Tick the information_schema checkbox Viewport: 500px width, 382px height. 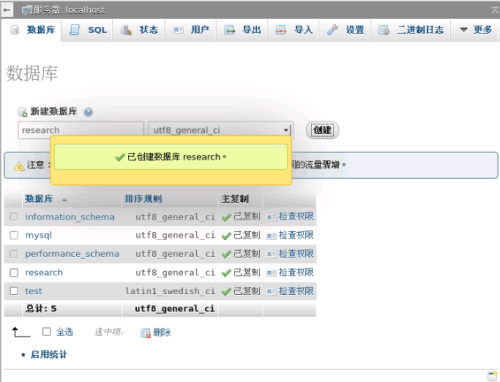pos(14,217)
